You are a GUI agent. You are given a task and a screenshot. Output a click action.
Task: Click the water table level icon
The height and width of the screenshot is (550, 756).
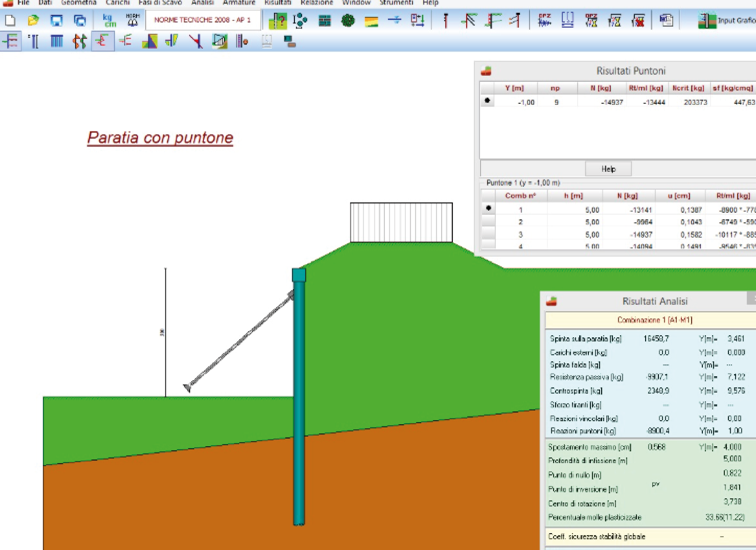pyautogui.click(x=395, y=20)
